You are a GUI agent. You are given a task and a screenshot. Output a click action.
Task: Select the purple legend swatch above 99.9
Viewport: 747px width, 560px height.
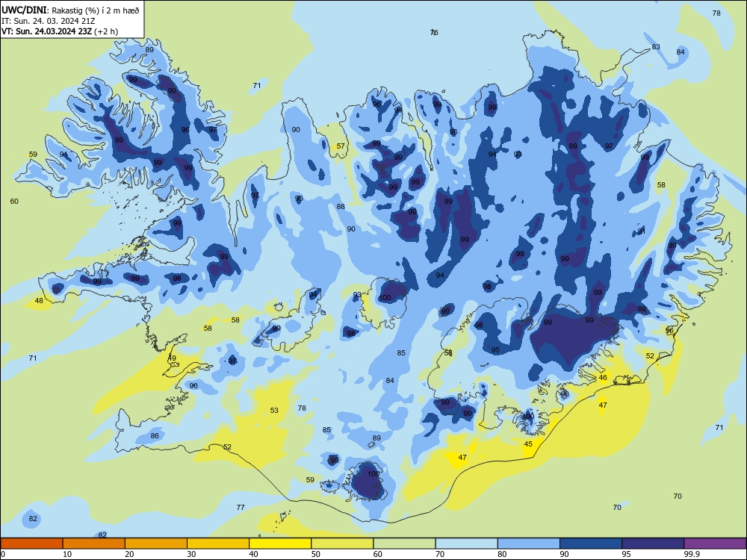pyautogui.click(x=715, y=544)
